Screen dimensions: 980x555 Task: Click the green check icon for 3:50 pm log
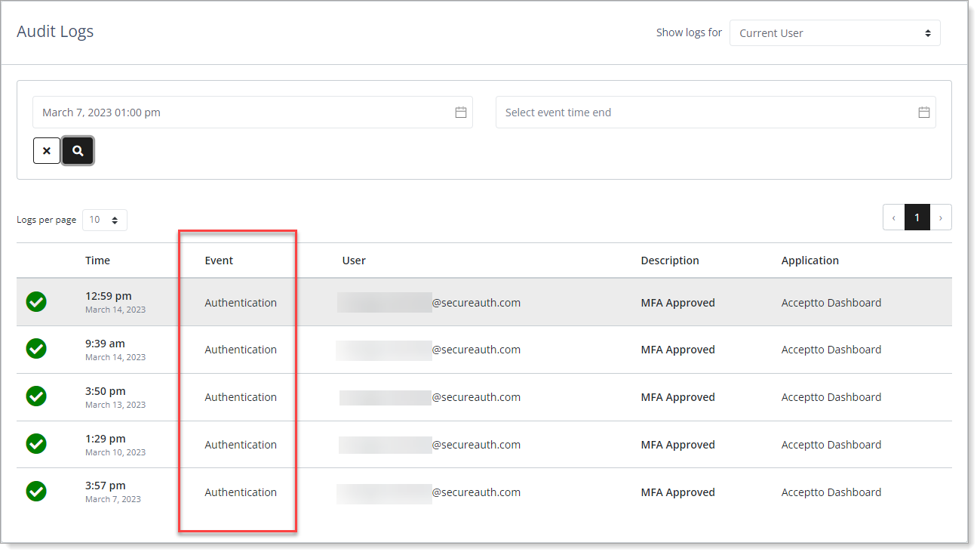[36, 396]
